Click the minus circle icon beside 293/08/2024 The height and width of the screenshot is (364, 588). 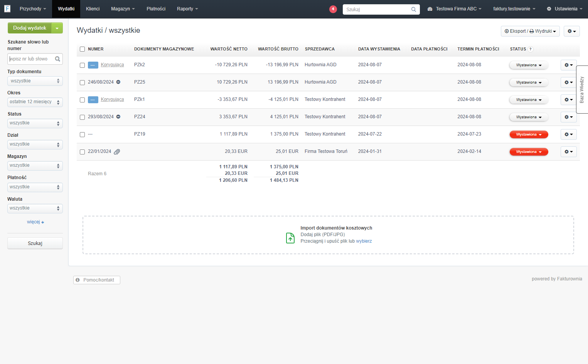118,117
